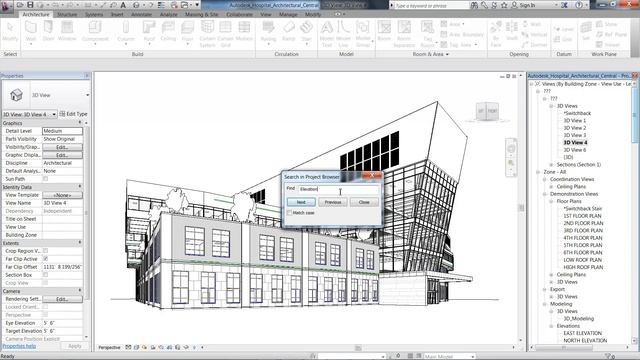Click Edit for Rendering Settings
Viewport: 640px width, 360px height.
(x=62, y=299)
